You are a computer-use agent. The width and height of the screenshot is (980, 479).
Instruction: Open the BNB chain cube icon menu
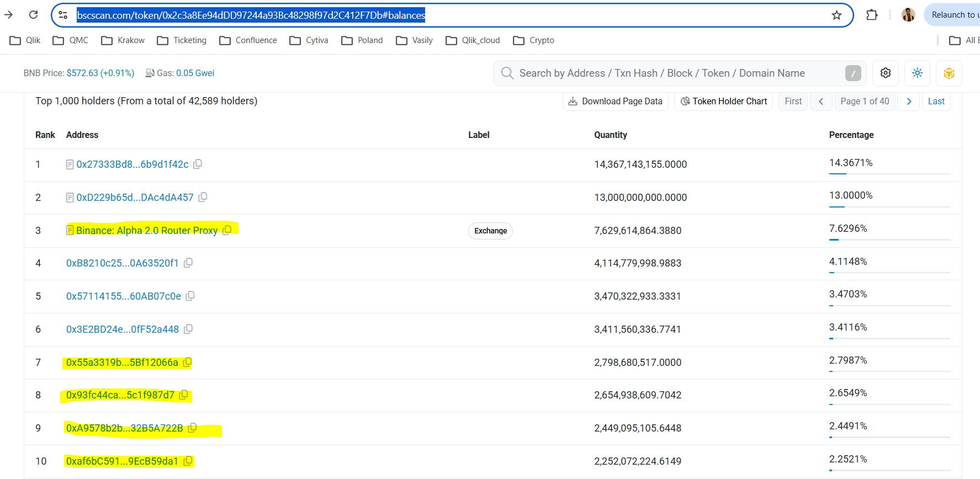click(949, 73)
